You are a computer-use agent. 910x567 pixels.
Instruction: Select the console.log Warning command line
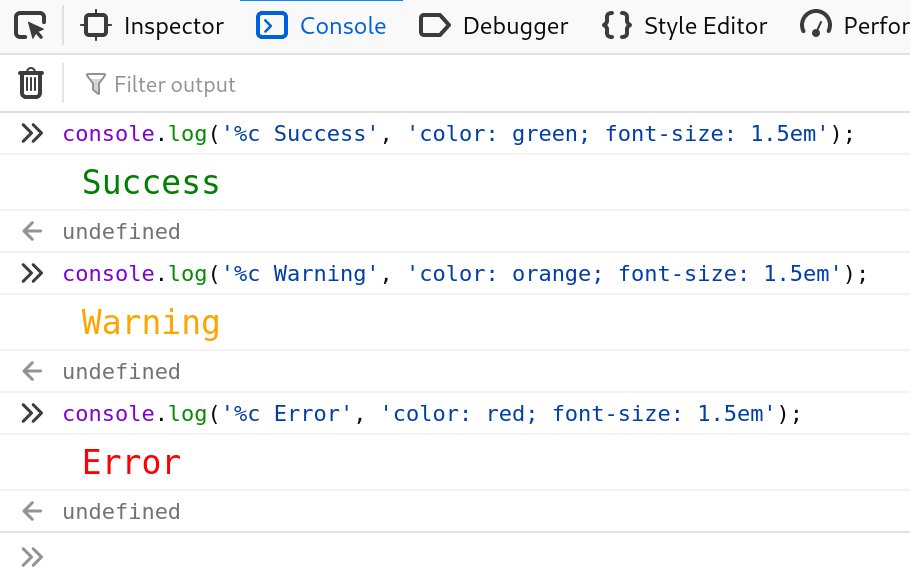pos(465,274)
